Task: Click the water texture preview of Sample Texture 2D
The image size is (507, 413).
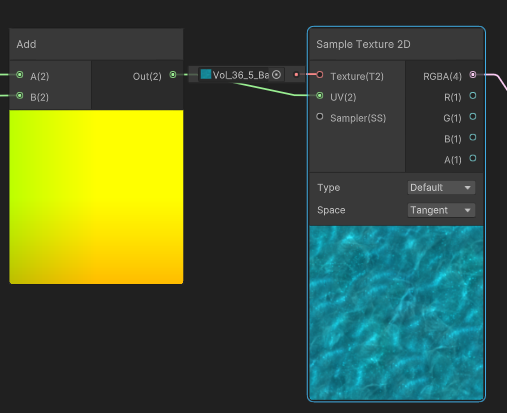Action: (x=396, y=313)
